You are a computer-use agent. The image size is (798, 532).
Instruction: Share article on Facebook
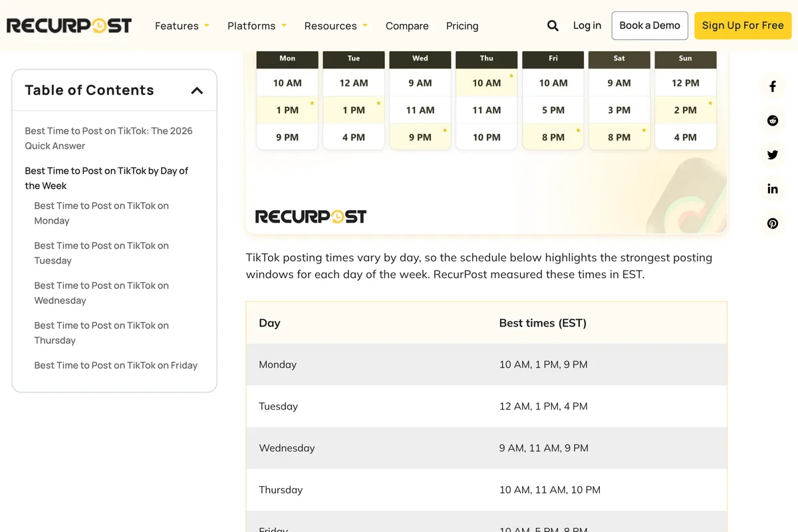773,86
